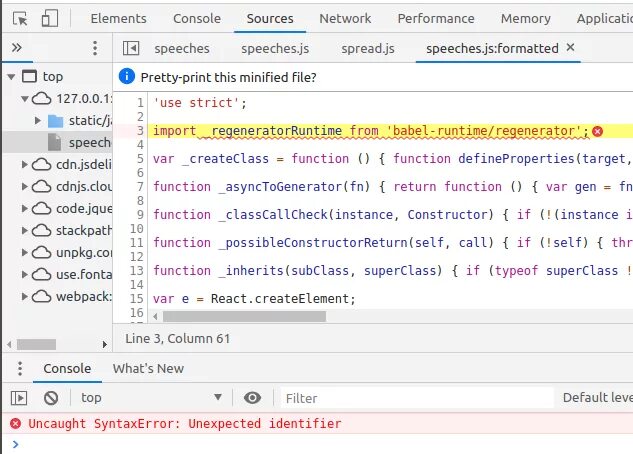Collapse the 127.0.0.1 tree node
The width and height of the screenshot is (633, 454).
[x=25, y=98]
